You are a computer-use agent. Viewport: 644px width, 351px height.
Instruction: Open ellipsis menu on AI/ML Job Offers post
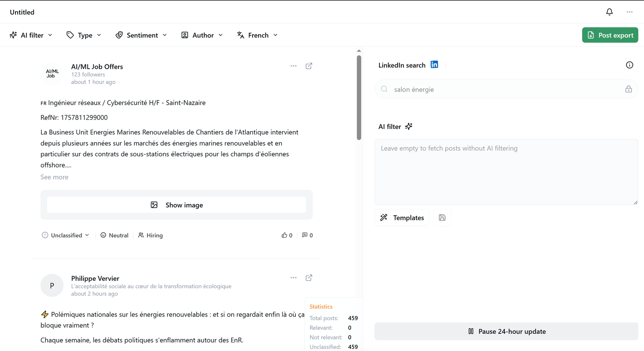coord(294,66)
